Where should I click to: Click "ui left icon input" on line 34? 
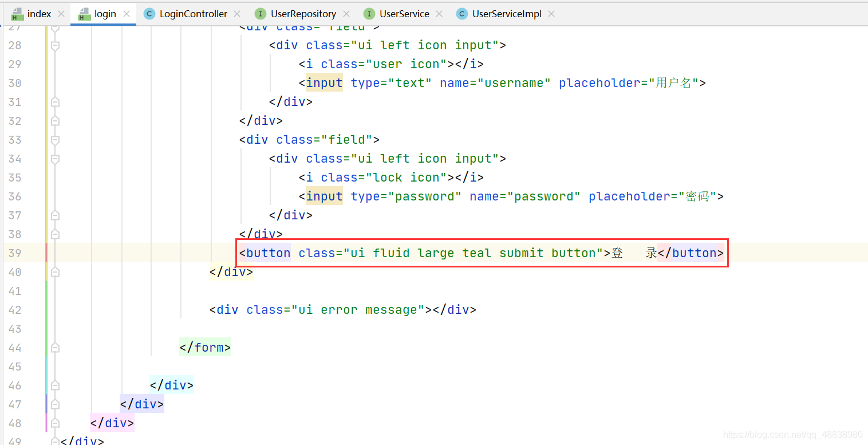click(x=425, y=159)
